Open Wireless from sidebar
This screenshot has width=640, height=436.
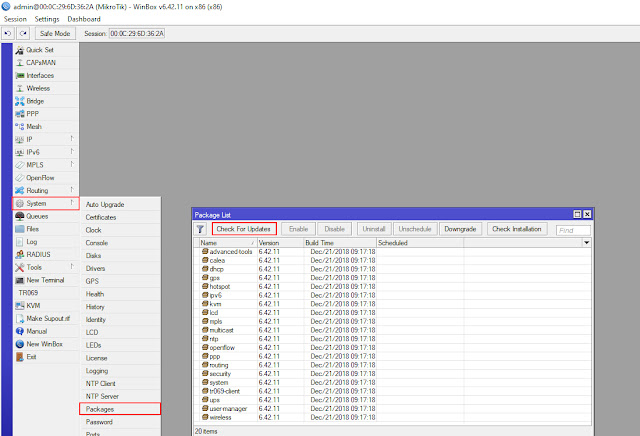point(46,88)
